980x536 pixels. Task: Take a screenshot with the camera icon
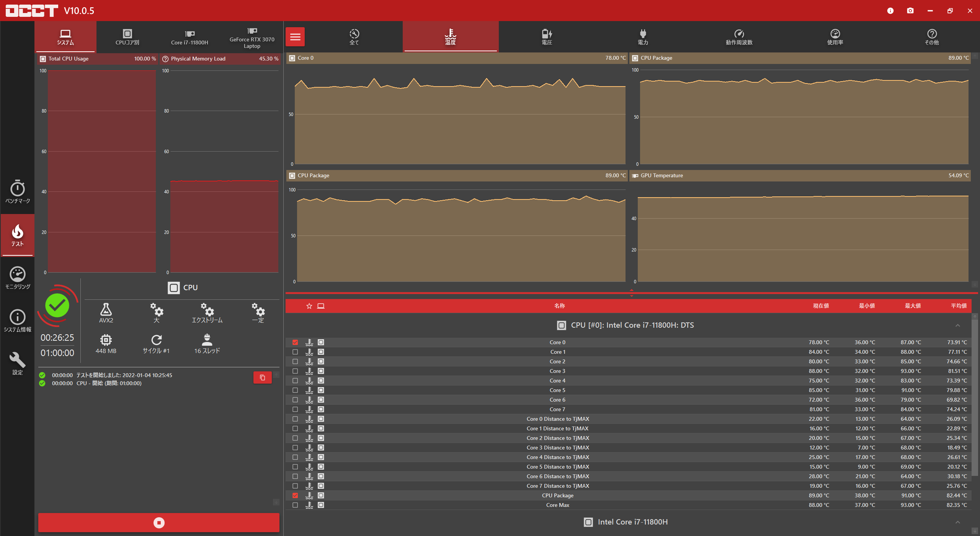(910, 11)
